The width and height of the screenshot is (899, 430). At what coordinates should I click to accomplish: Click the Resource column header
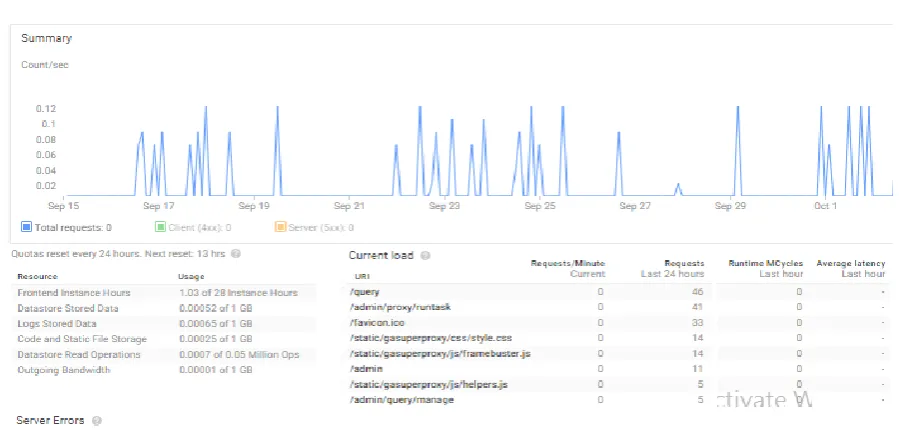[x=37, y=276]
